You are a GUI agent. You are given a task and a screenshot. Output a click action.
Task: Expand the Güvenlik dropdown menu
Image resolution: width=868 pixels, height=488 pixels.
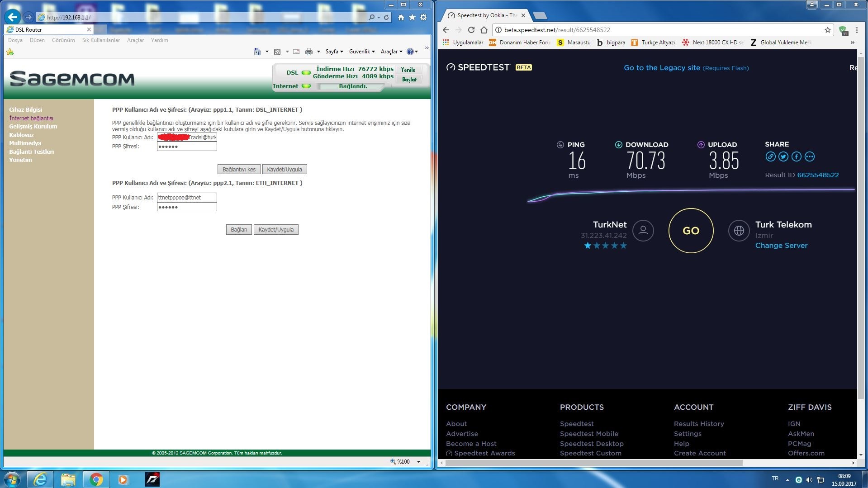tap(362, 52)
